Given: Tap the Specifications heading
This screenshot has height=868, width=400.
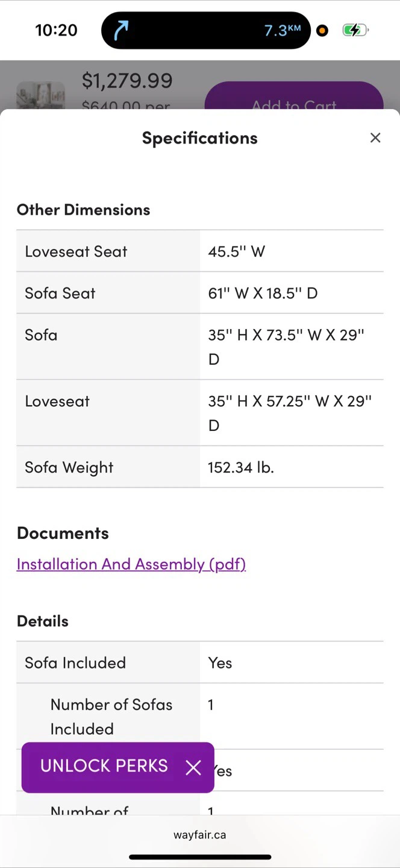Looking at the screenshot, I should click(x=200, y=138).
